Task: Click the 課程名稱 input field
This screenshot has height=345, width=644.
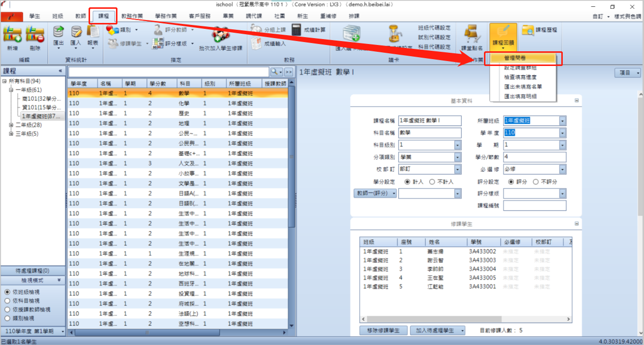Action: click(430, 121)
